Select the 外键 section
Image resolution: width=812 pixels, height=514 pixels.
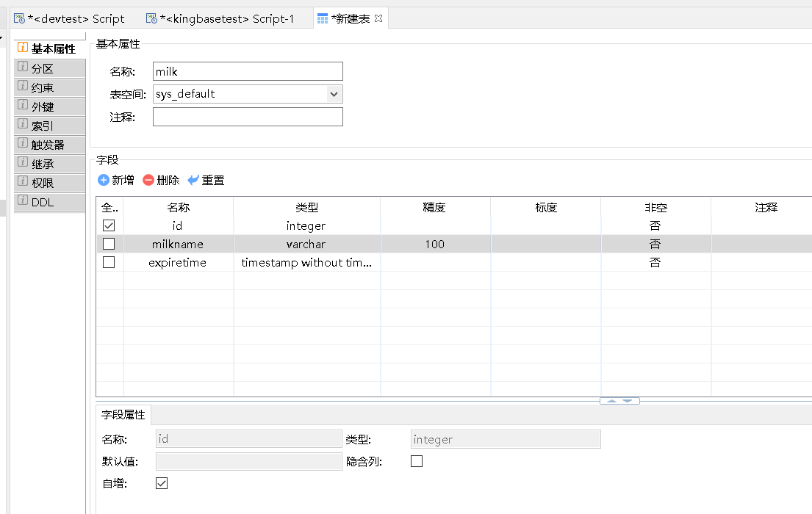[43, 106]
